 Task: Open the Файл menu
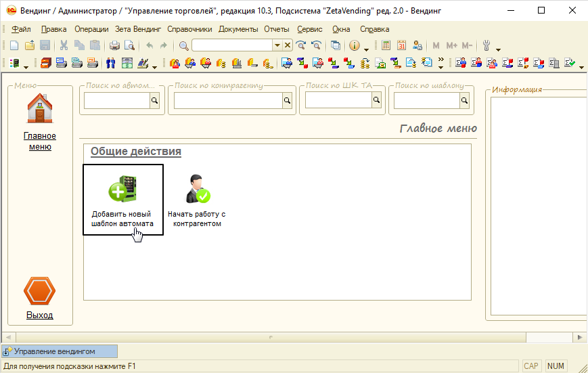click(x=21, y=29)
